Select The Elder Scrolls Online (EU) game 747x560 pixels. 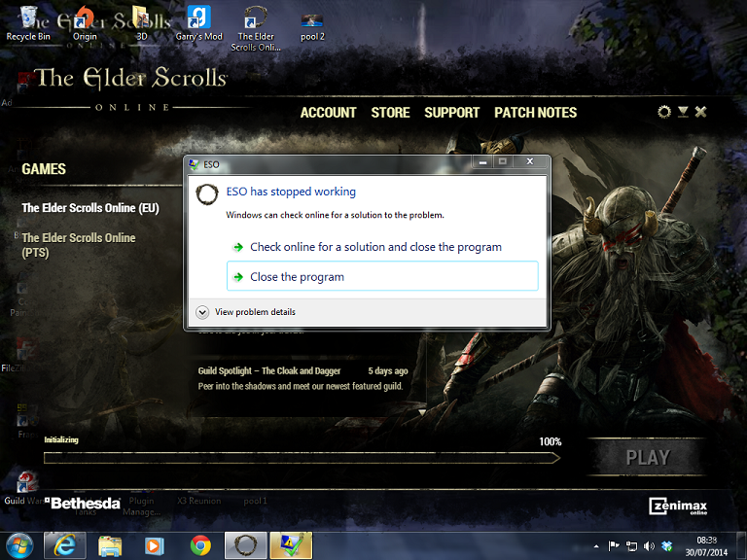click(x=90, y=208)
